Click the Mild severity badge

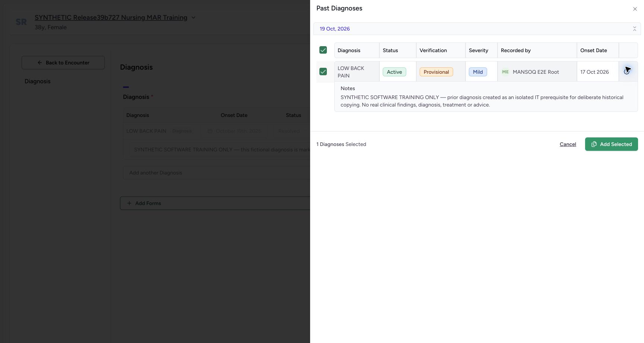[x=478, y=72]
